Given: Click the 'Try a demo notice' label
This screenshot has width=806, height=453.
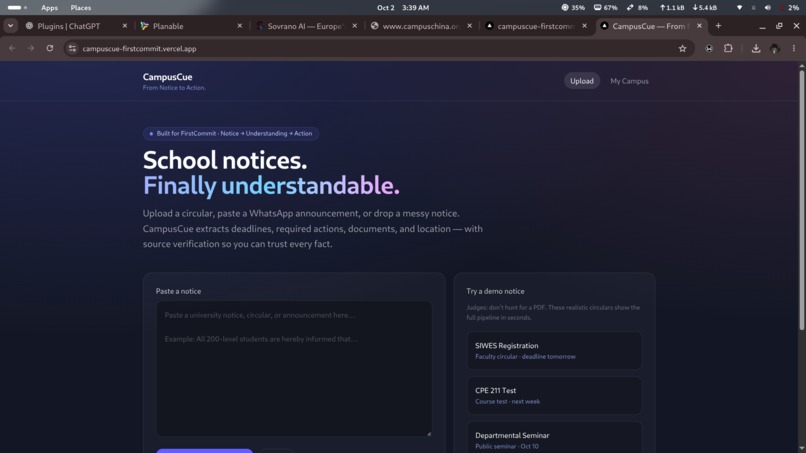Looking at the screenshot, I should click(x=495, y=291).
